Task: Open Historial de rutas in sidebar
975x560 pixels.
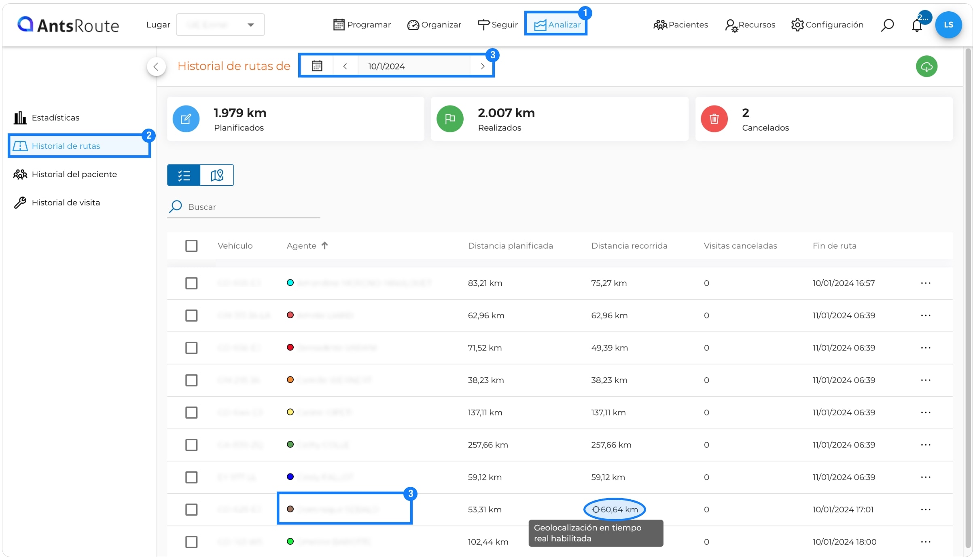Action: [79, 146]
